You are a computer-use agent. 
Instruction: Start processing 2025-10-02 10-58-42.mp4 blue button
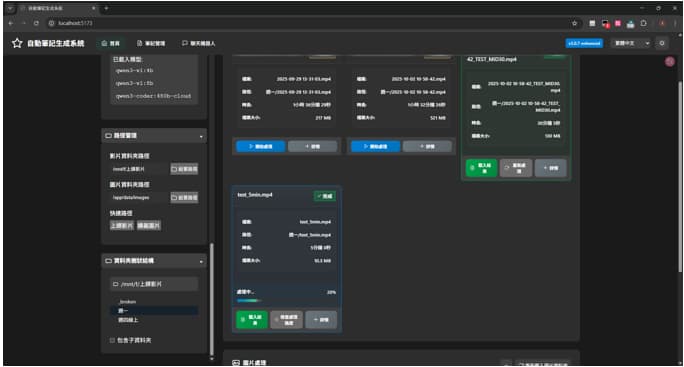coord(376,146)
